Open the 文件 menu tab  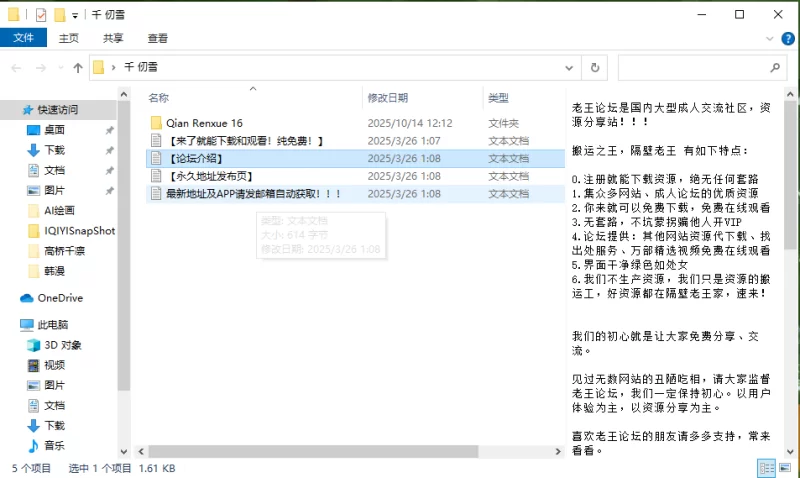point(22,38)
